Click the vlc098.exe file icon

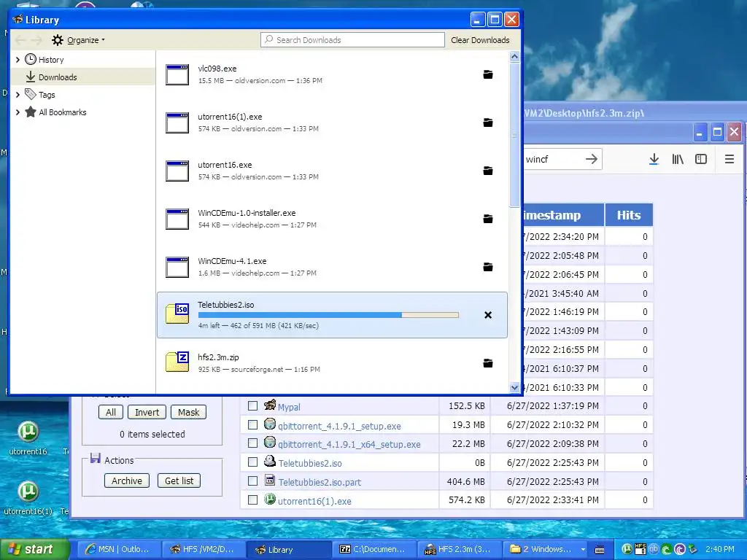177,75
